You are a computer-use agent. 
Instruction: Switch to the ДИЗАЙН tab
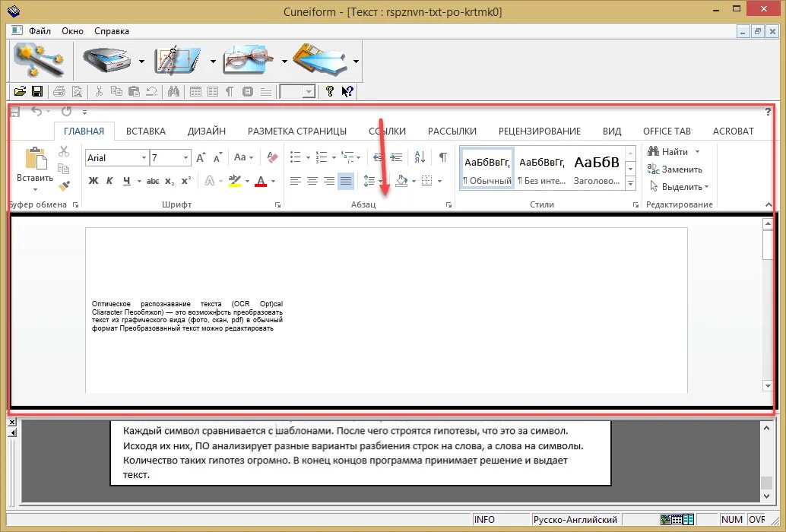pos(207,131)
